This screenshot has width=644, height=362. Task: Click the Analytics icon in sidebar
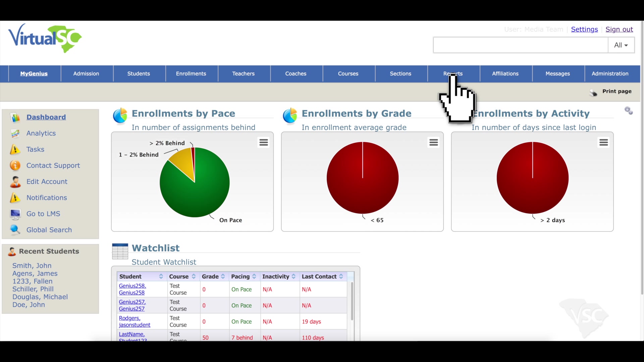pyautogui.click(x=15, y=133)
